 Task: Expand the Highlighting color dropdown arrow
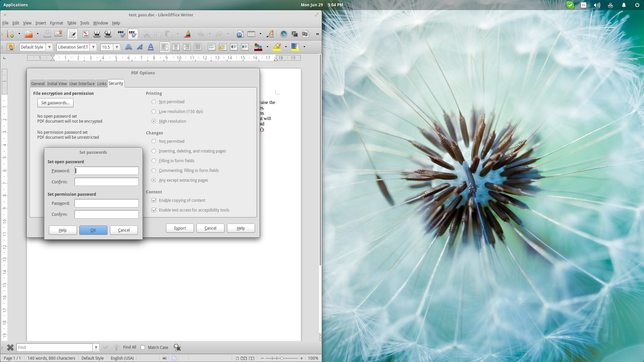286,47
